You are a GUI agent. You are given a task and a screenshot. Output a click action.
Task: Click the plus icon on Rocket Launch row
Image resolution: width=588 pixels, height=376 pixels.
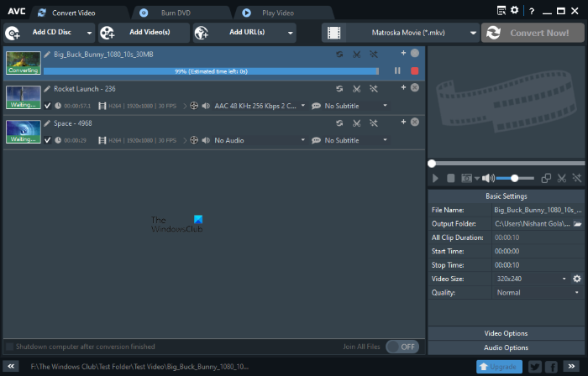[x=403, y=87]
